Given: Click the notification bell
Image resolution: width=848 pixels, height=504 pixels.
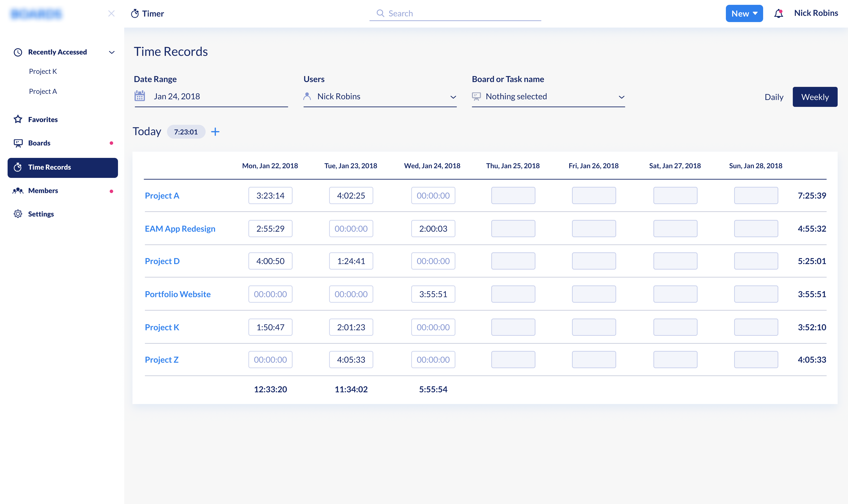Looking at the screenshot, I should (x=778, y=13).
